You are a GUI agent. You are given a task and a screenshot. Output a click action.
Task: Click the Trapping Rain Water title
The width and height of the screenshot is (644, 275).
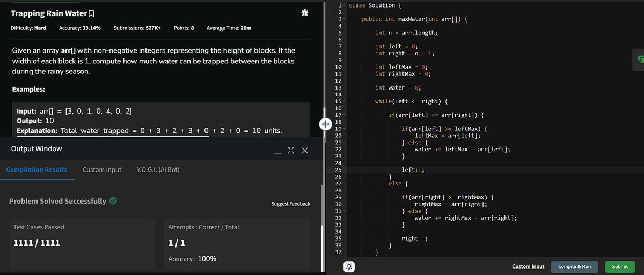click(x=49, y=13)
